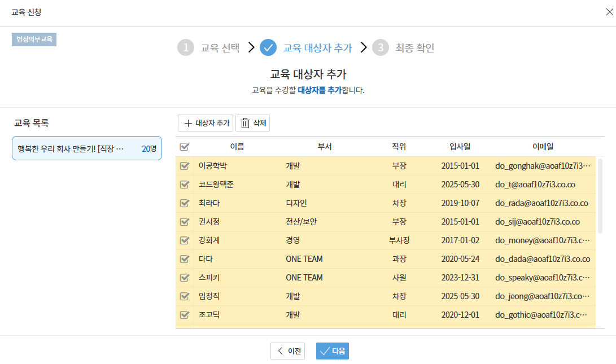The height and width of the screenshot is (364, 616).
Task: Click the step 3 circle for 최종 확인
Action: [x=381, y=48]
